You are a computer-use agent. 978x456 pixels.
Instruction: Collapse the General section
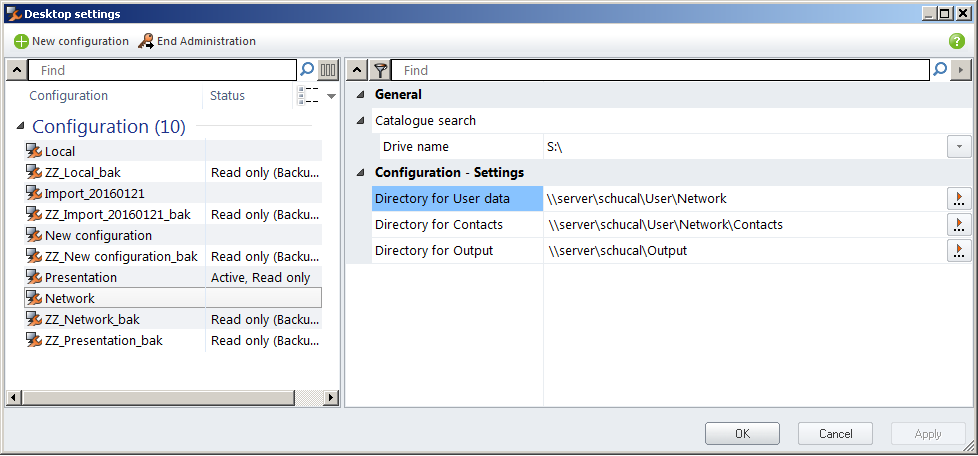pyautogui.click(x=361, y=95)
